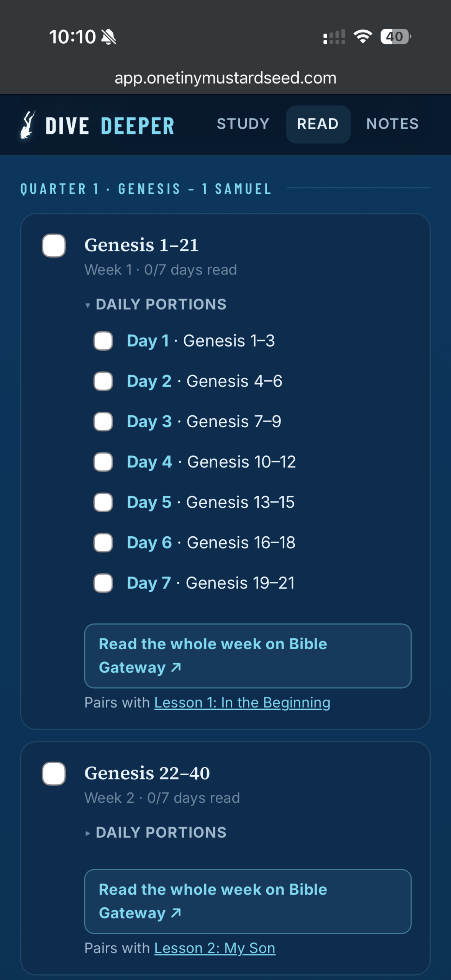Check the Genesis 22–40 week checkbox
The image size is (451, 980).
pos(54,774)
